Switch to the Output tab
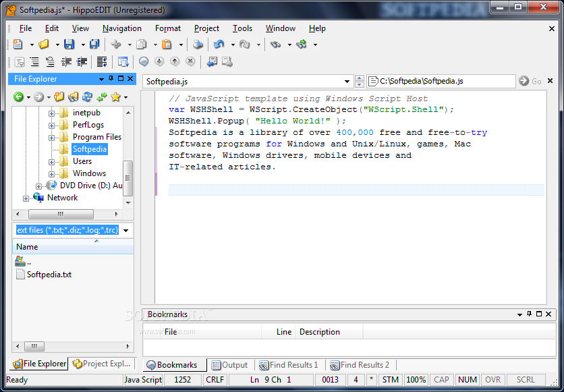Image resolution: width=564 pixels, height=392 pixels. [x=230, y=364]
